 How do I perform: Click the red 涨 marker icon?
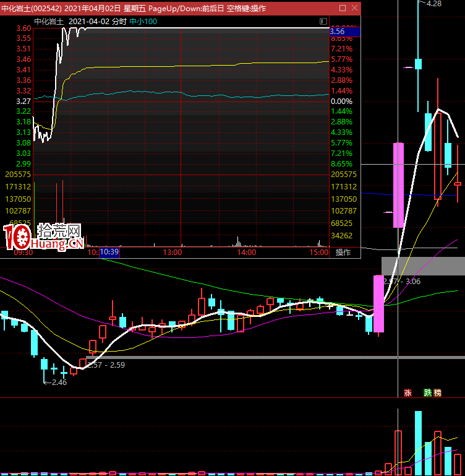(x=407, y=393)
